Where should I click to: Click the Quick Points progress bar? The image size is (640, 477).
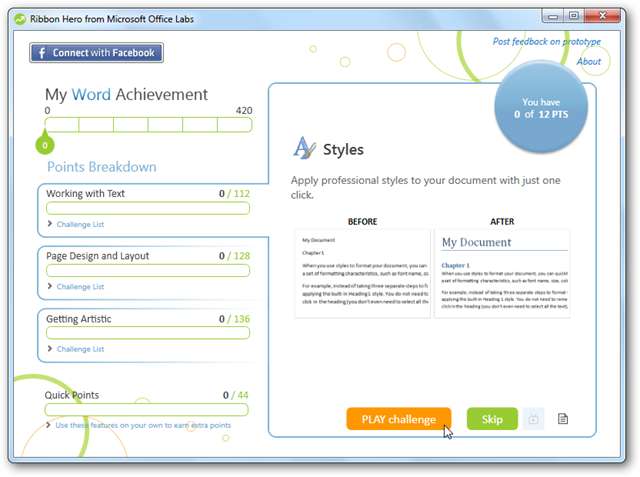pos(147,410)
